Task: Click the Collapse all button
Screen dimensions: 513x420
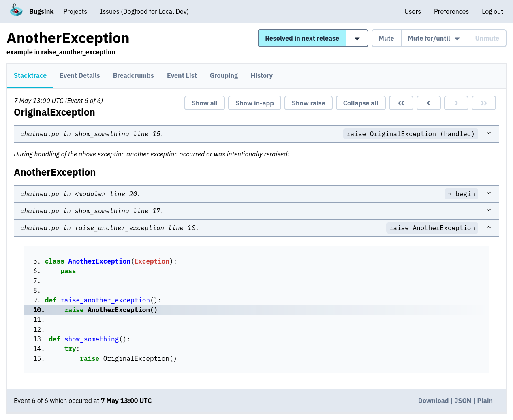Action: coord(361,103)
